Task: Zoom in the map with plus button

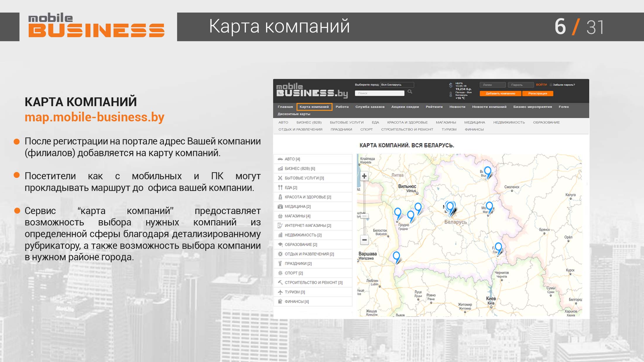Action: (364, 176)
